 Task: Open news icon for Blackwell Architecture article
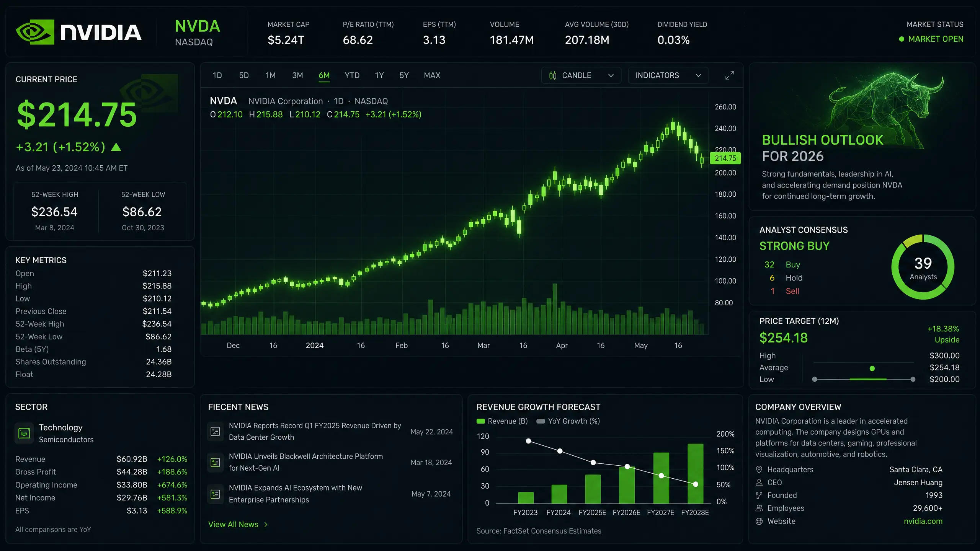(216, 463)
